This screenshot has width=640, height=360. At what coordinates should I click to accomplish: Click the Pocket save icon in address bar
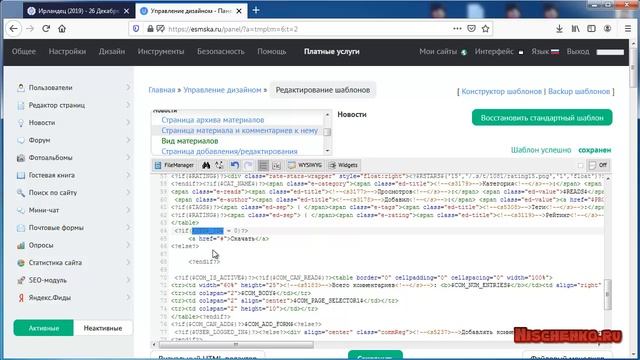tap(471, 29)
